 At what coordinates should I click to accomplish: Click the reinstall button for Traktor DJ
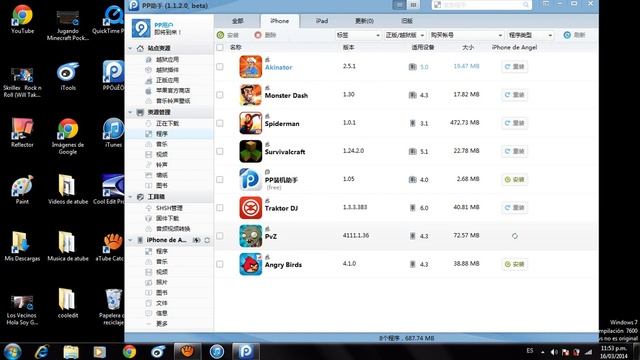[514, 207]
